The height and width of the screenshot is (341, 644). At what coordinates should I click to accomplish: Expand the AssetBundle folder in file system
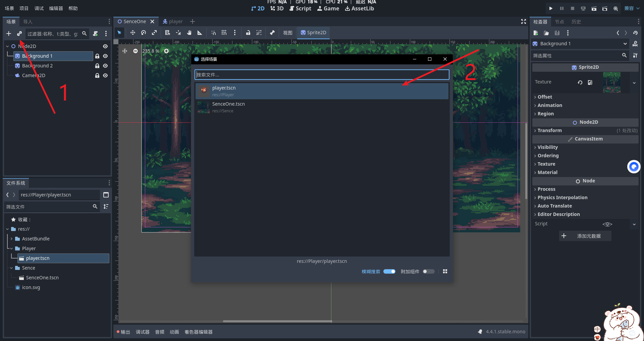(12, 239)
